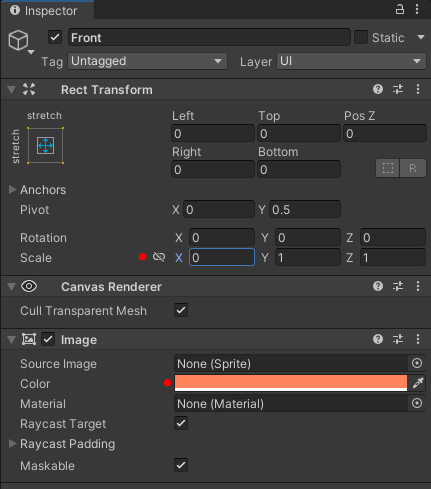
Task: Pick color with the eyedropper tool
Action: (x=418, y=383)
